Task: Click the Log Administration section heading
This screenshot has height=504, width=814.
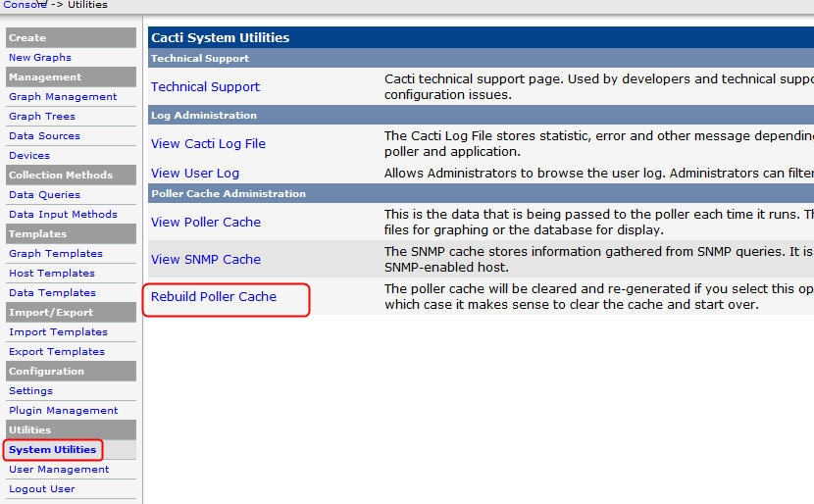Action: (x=204, y=116)
